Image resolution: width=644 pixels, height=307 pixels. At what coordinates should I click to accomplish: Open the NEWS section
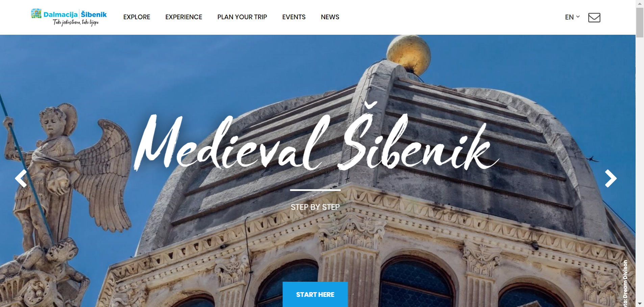pos(330,17)
